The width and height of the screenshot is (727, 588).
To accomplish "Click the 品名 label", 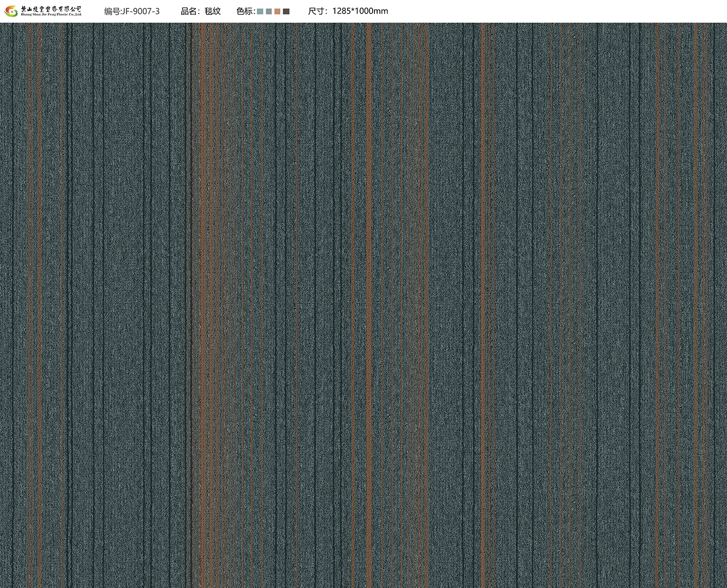I will (189, 11).
